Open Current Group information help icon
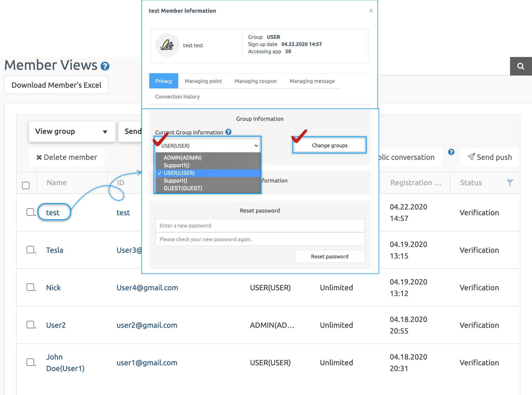The height and width of the screenshot is (395, 532). coord(228,132)
